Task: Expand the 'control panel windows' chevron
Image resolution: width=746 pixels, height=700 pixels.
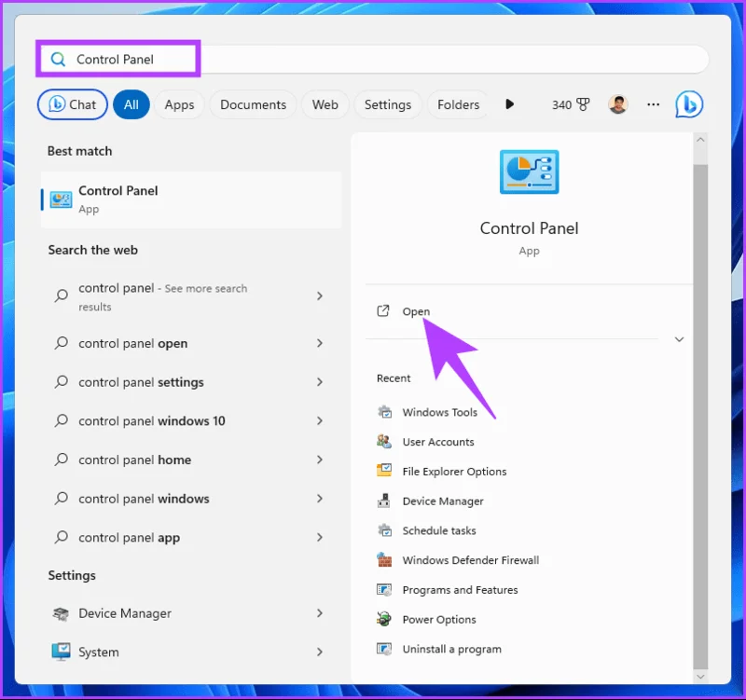Action: tap(320, 499)
